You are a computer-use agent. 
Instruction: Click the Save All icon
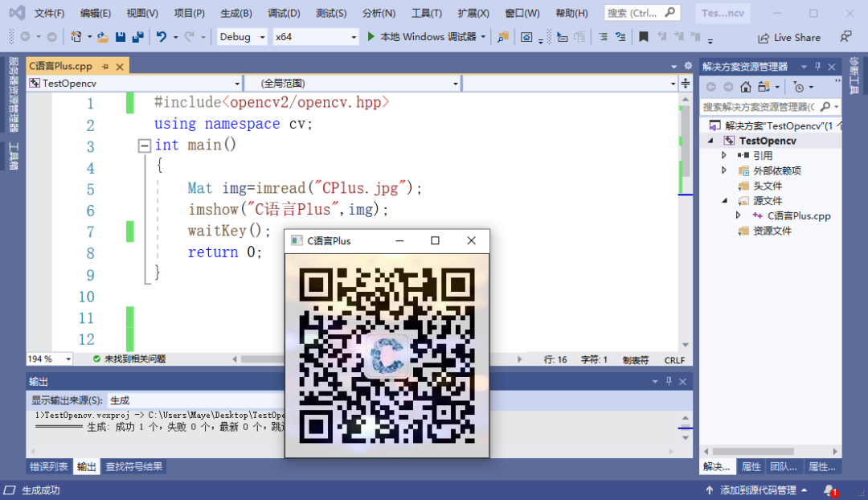(x=138, y=37)
